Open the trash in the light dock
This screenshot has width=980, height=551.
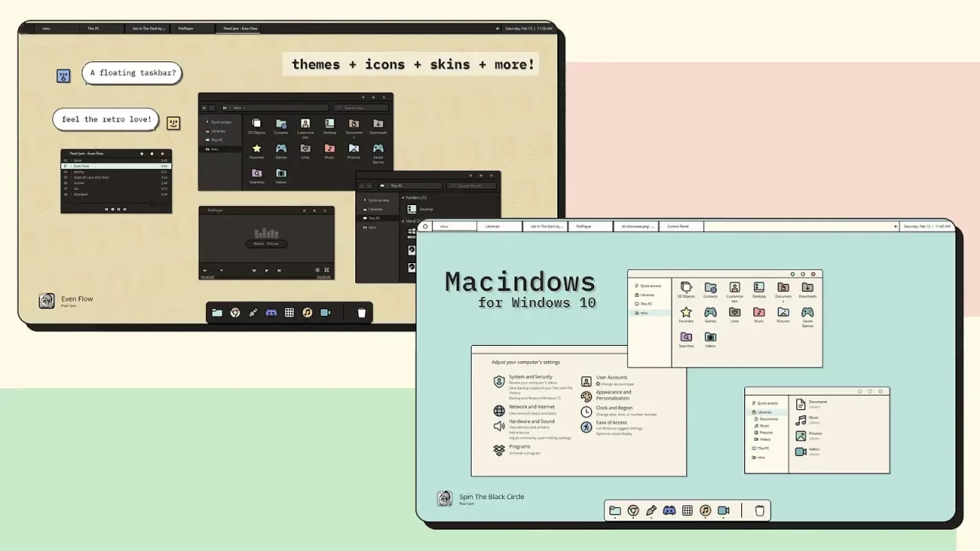[759, 510]
